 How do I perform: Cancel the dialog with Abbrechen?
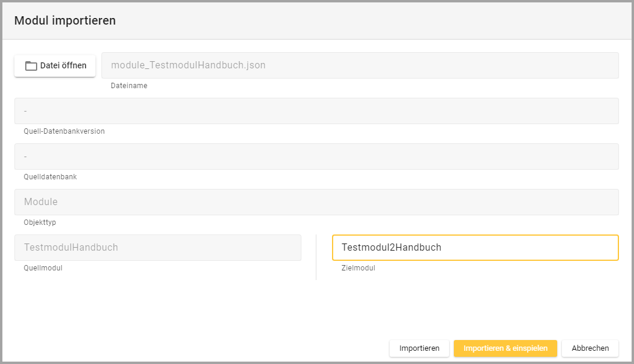pyautogui.click(x=590, y=348)
